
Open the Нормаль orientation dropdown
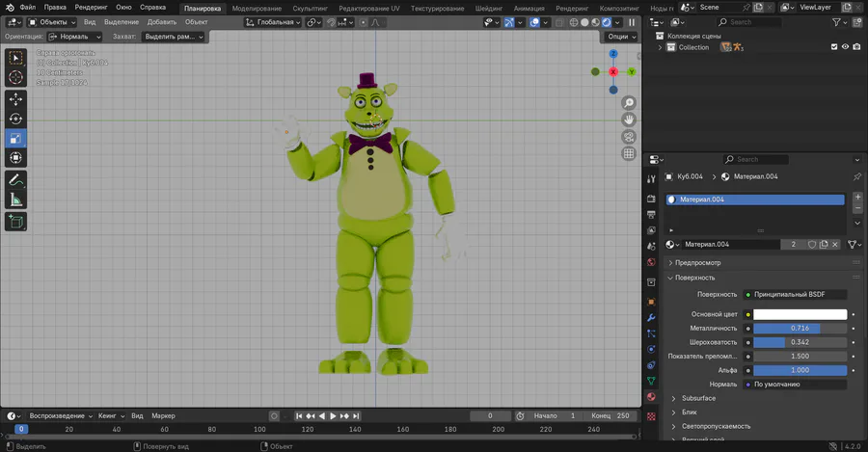pyautogui.click(x=74, y=37)
